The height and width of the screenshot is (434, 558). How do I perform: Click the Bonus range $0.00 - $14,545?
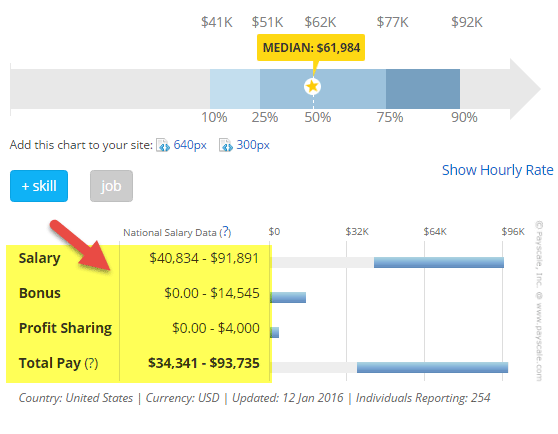pyautogui.click(x=212, y=293)
